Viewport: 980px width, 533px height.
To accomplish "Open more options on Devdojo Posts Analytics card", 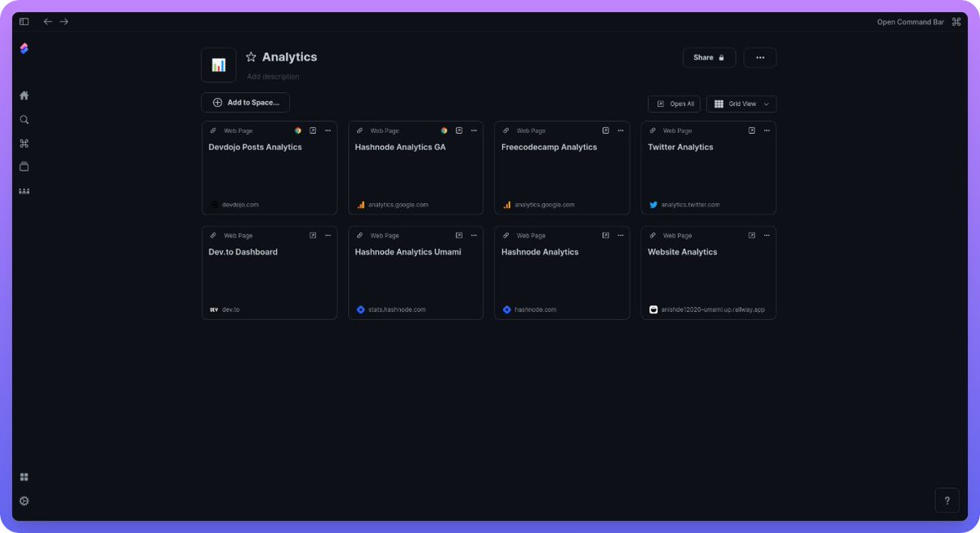I will [x=328, y=131].
